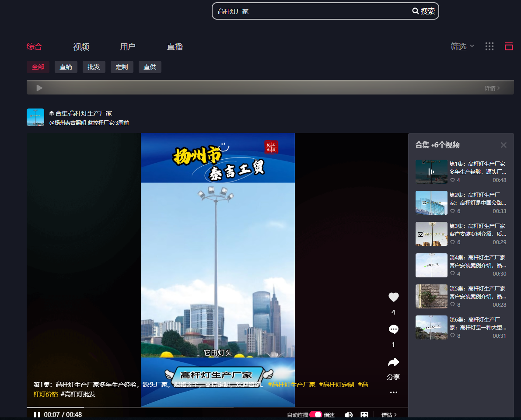This screenshot has width=521, height=420.
Task: Switch to the 直播 tab
Action: coord(175,47)
